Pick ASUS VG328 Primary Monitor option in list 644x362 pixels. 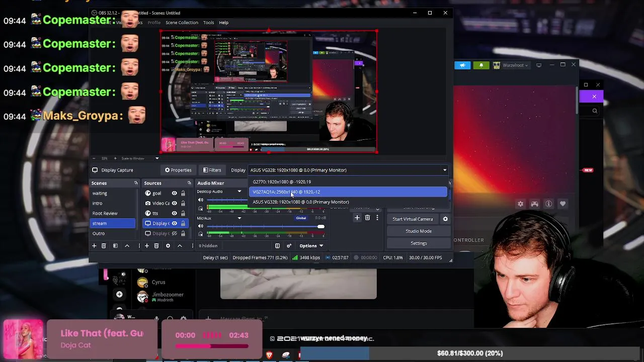348,202
